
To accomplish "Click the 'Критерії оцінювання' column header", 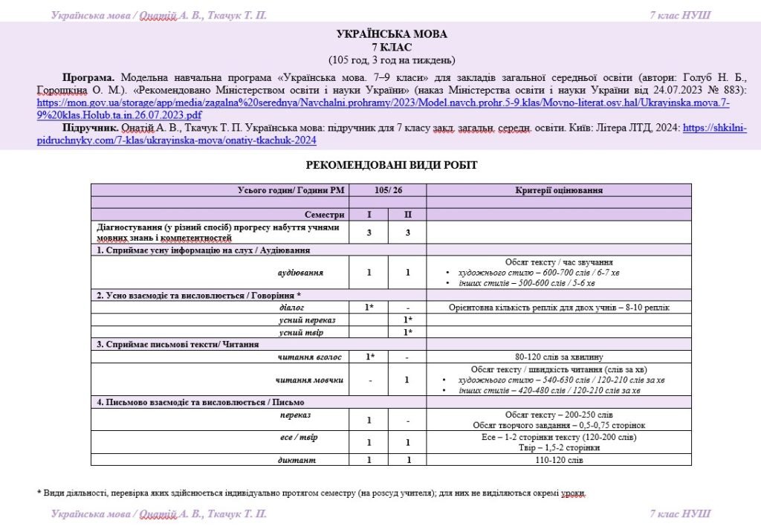I will 558,190.
